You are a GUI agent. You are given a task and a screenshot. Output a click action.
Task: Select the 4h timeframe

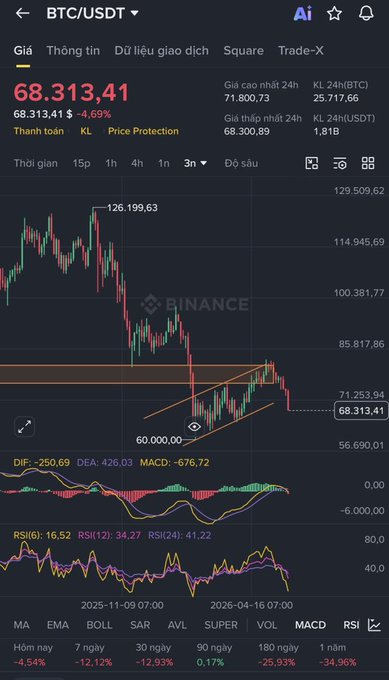pyautogui.click(x=137, y=163)
